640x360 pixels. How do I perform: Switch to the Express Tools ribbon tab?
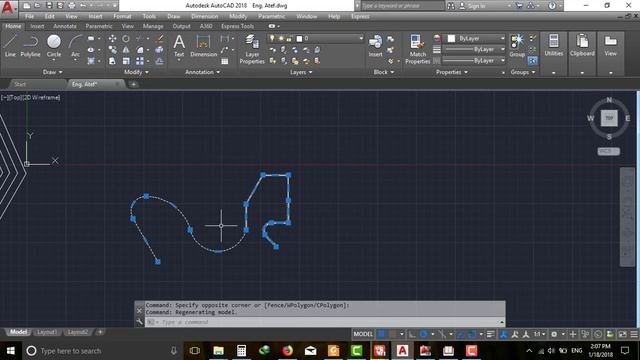238,26
